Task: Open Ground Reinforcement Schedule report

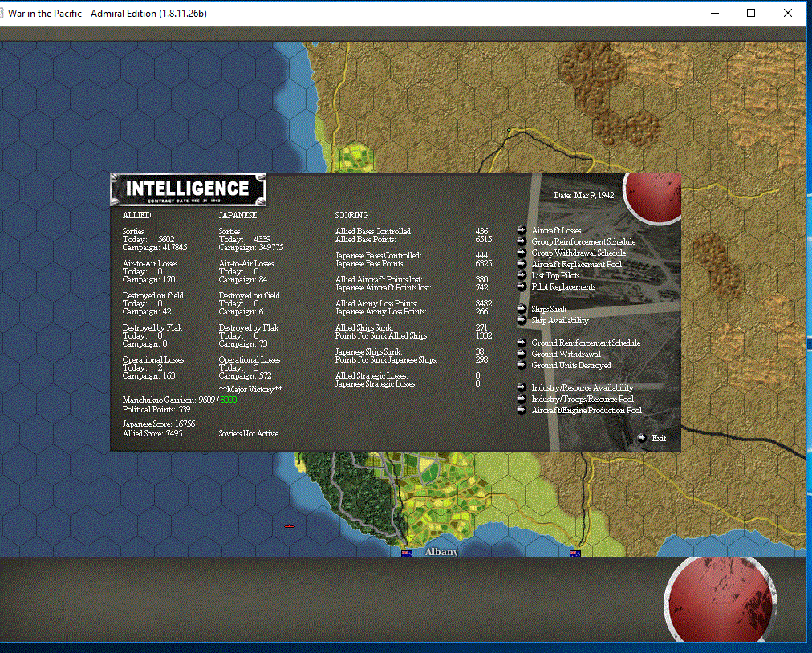Action: tap(587, 343)
